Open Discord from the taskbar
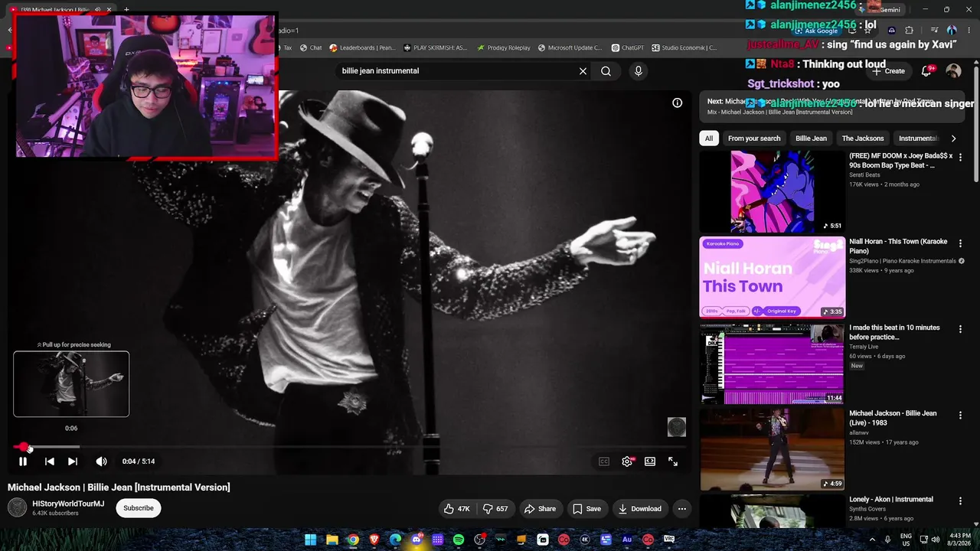980x551 pixels. point(416,540)
